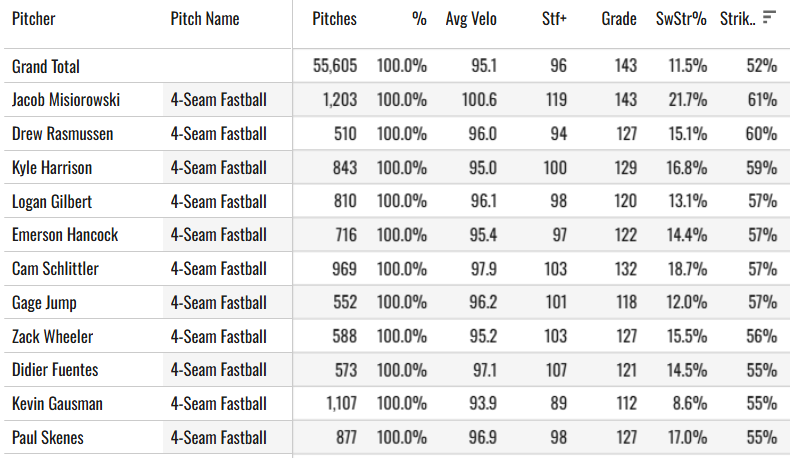Click Paul Skenes' SwStr% value 17.0%

point(687,437)
